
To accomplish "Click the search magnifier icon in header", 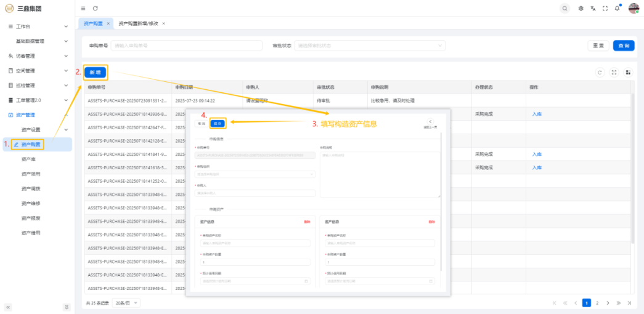I will click(x=565, y=8).
